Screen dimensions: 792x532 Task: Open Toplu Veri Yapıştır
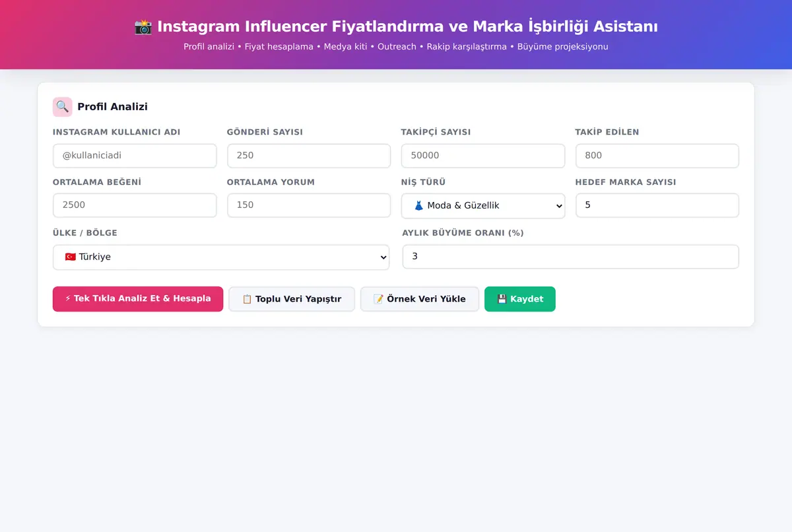(x=292, y=299)
